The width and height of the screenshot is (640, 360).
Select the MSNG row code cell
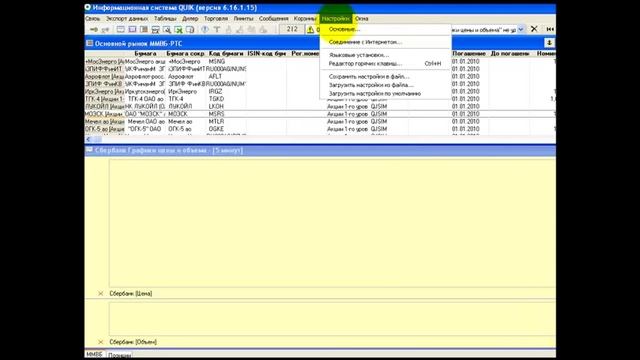click(x=217, y=61)
